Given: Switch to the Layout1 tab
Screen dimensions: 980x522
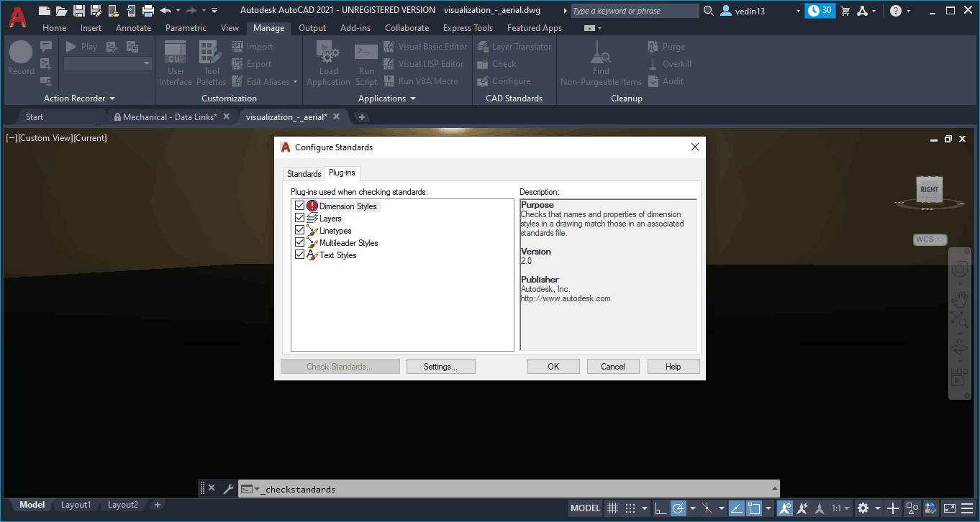Looking at the screenshot, I should click(76, 505).
